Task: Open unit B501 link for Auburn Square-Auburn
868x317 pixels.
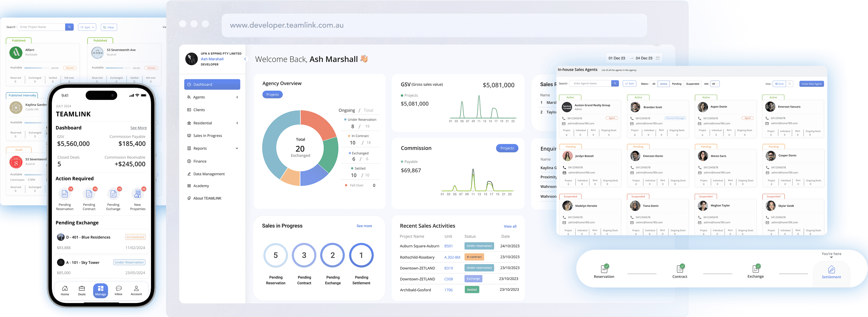Action: tap(448, 246)
